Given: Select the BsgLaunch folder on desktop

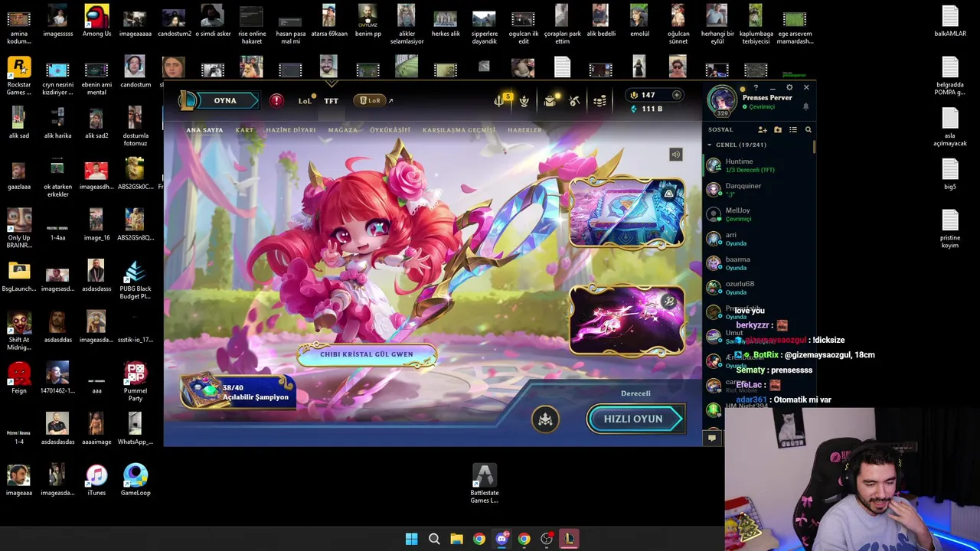Looking at the screenshot, I should [x=19, y=277].
